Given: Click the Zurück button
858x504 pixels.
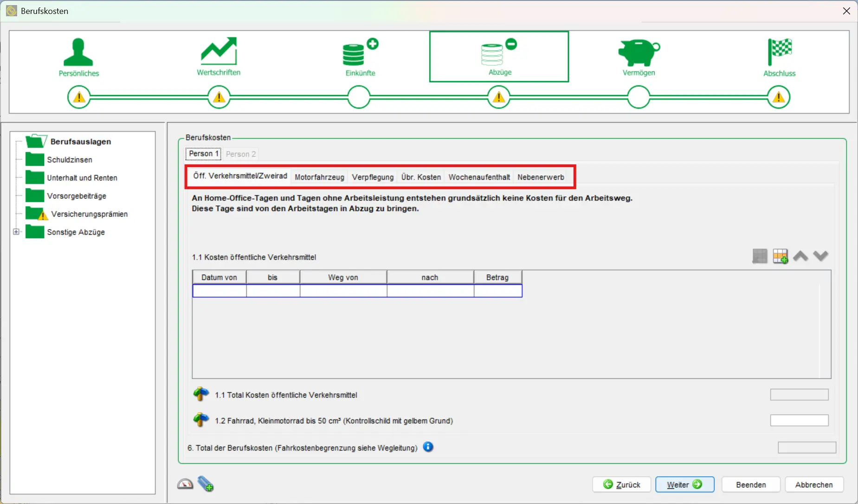Looking at the screenshot, I should (621, 485).
